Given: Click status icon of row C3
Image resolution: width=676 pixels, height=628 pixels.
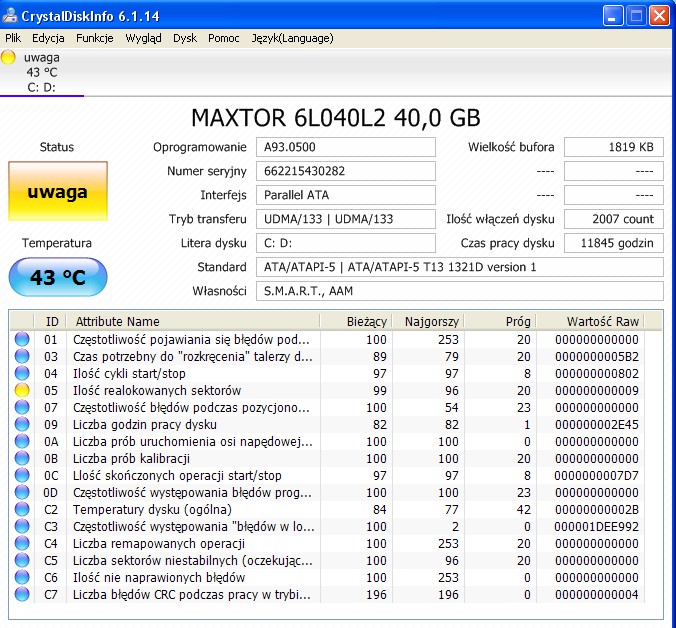Looking at the screenshot, I should (22, 526).
